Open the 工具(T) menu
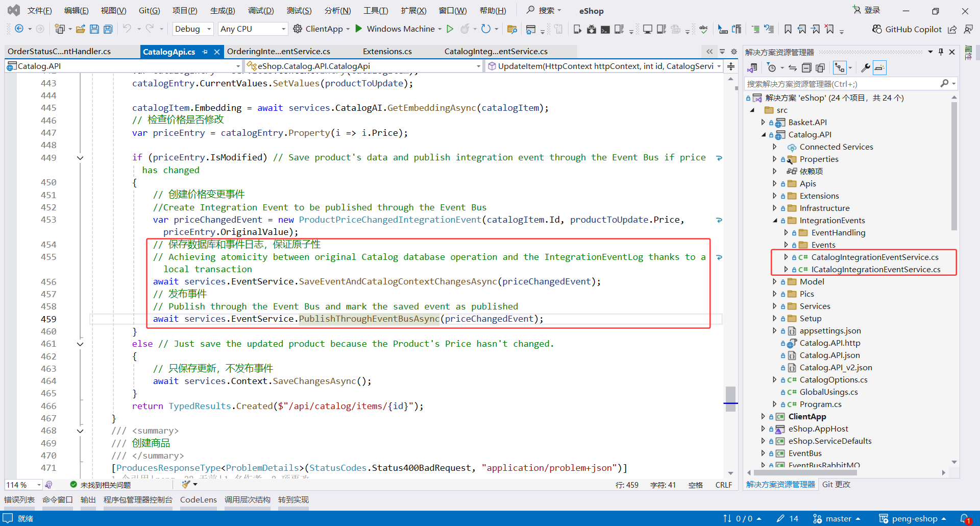 [x=376, y=11]
